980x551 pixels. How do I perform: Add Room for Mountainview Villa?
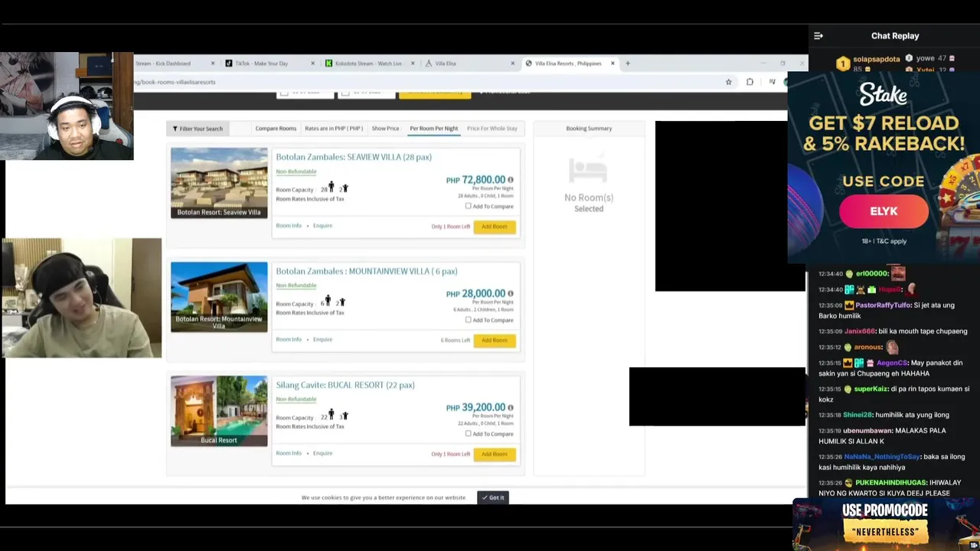tap(495, 341)
